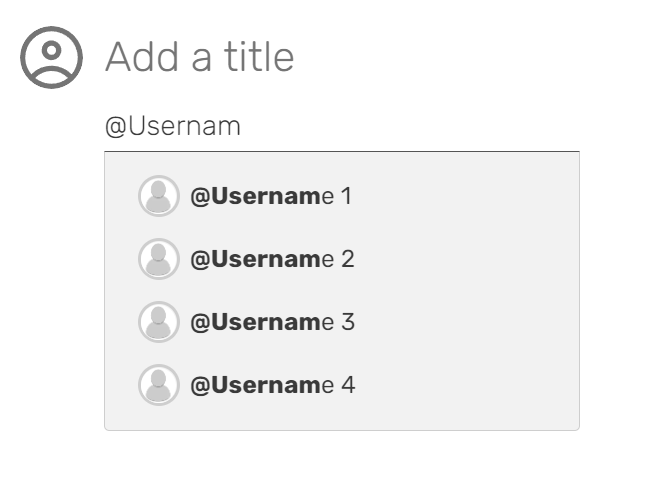
Task: Click the profile icon beside the title
Action: click(x=51, y=57)
